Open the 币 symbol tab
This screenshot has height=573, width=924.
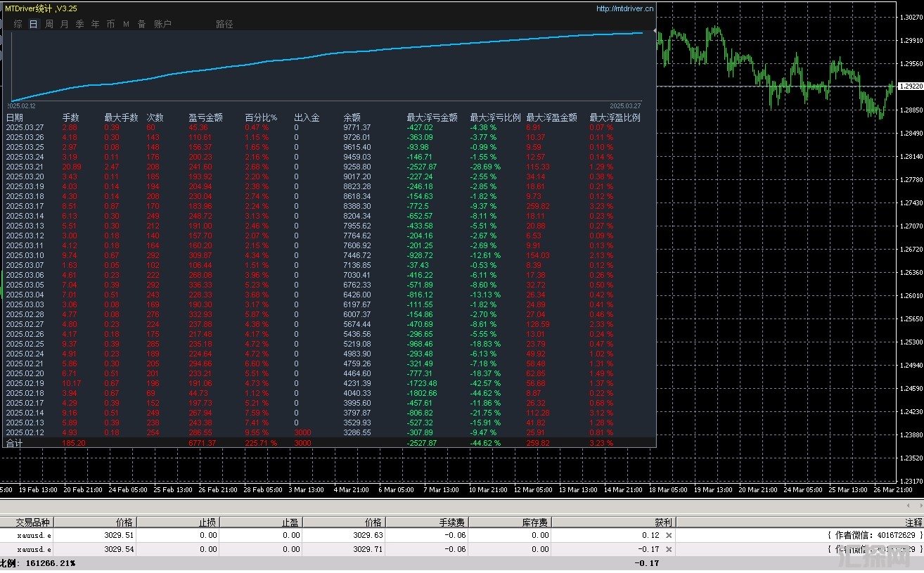tap(110, 24)
